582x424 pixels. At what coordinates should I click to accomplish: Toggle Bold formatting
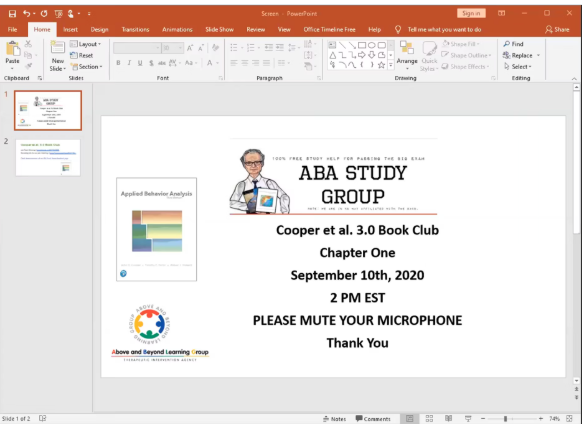118,63
